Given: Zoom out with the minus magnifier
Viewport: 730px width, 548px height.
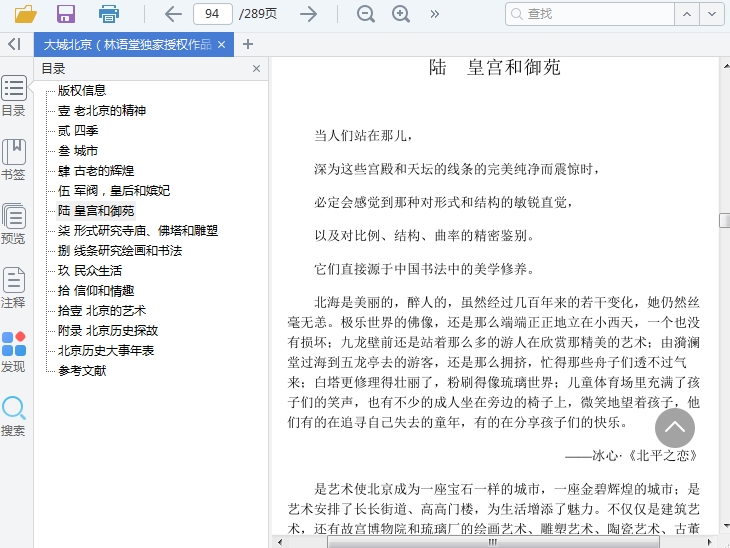Looking at the screenshot, I should click(x=365, y=14).
